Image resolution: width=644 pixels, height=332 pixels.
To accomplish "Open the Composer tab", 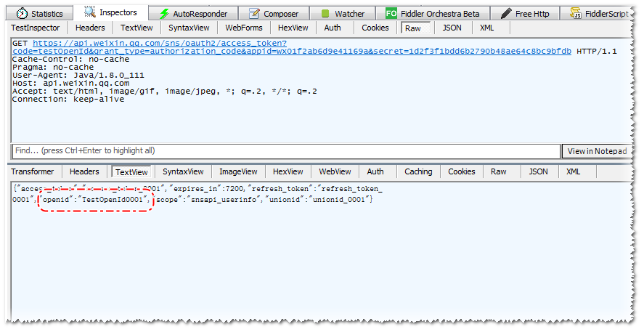I will pos(274,14).
